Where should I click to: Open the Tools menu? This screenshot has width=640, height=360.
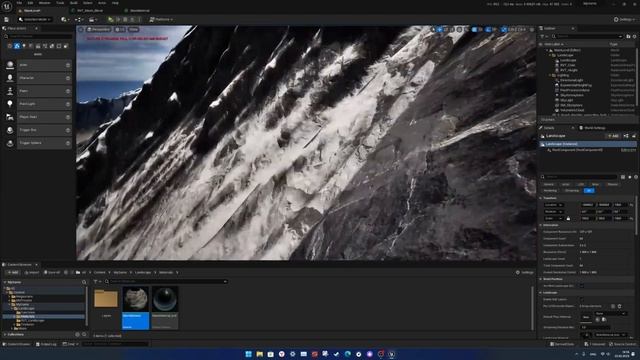pyautogui.click(x=60, y=3)
